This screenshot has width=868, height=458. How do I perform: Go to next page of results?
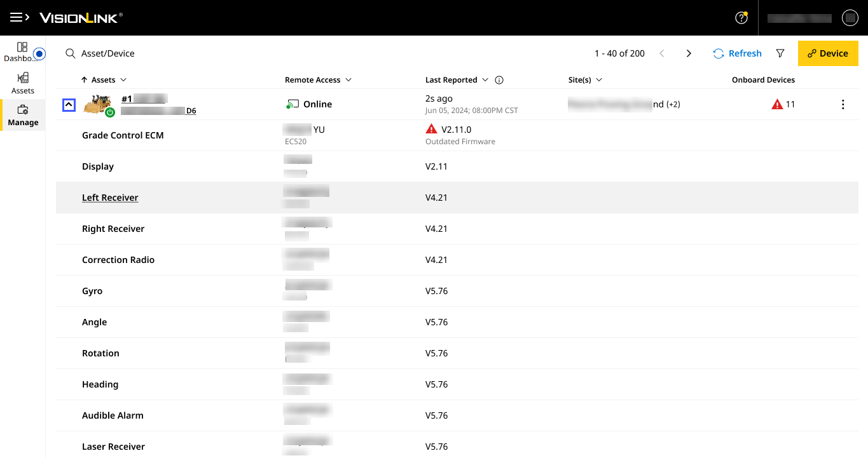point(689,53)
